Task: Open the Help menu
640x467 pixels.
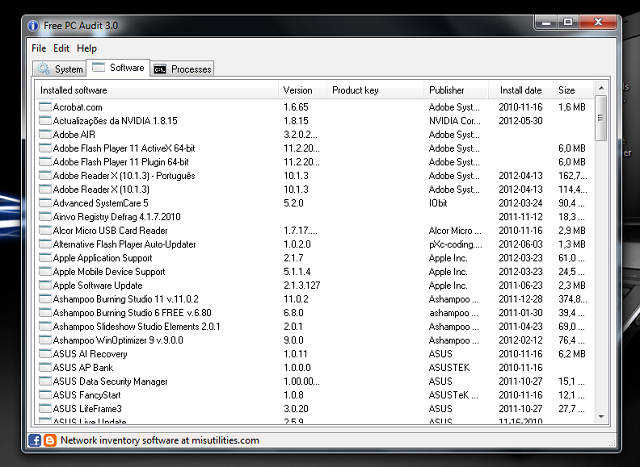Action: pos(87,48)
